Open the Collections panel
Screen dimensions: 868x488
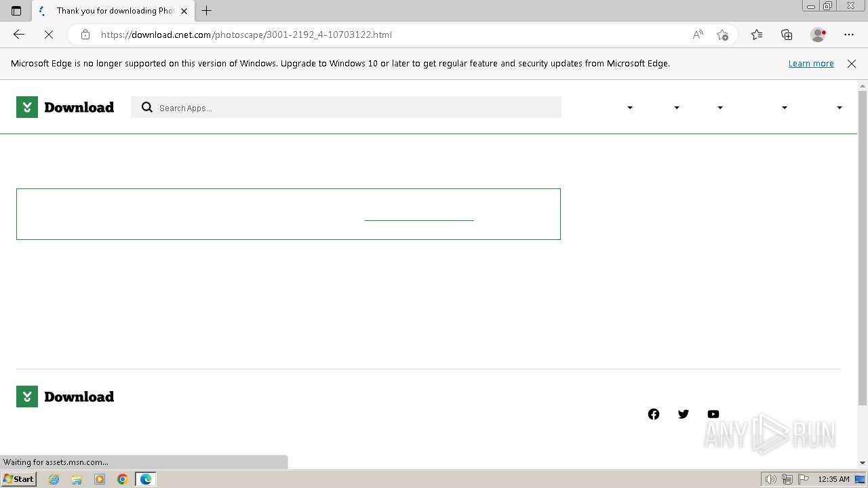(787, 35)
